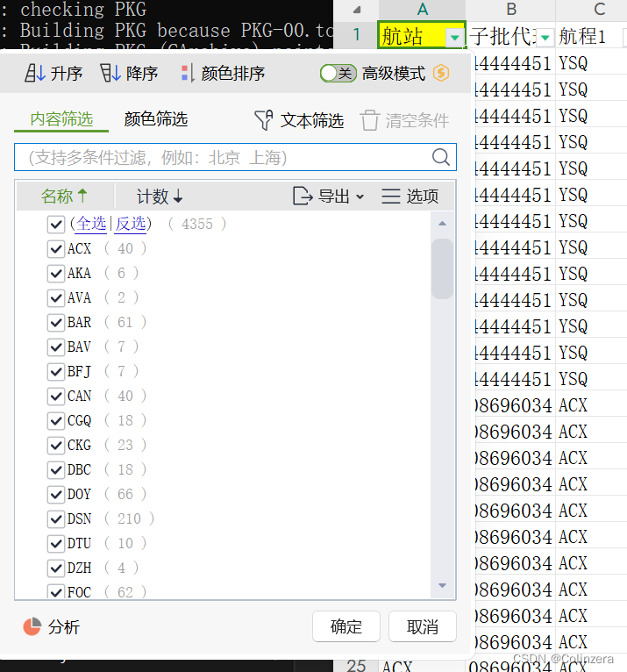Uncheck the CGQ checkbox

coord(55,421)
